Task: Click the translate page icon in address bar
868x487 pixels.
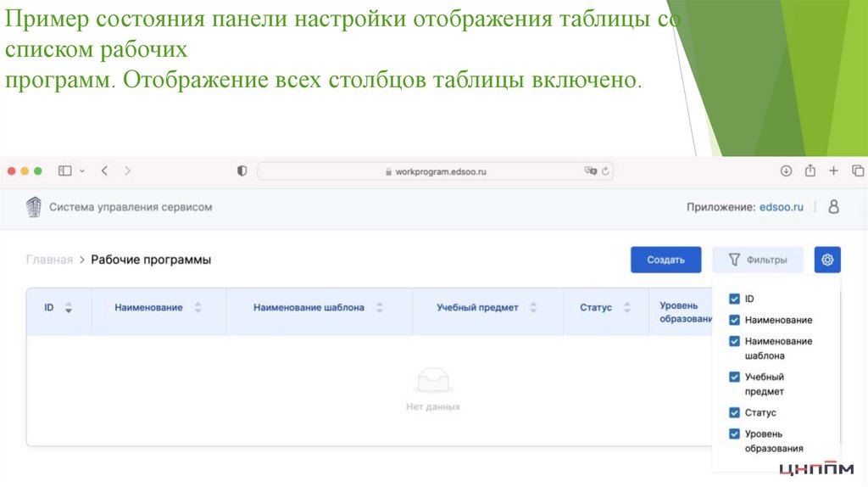Action: [590, 171]
